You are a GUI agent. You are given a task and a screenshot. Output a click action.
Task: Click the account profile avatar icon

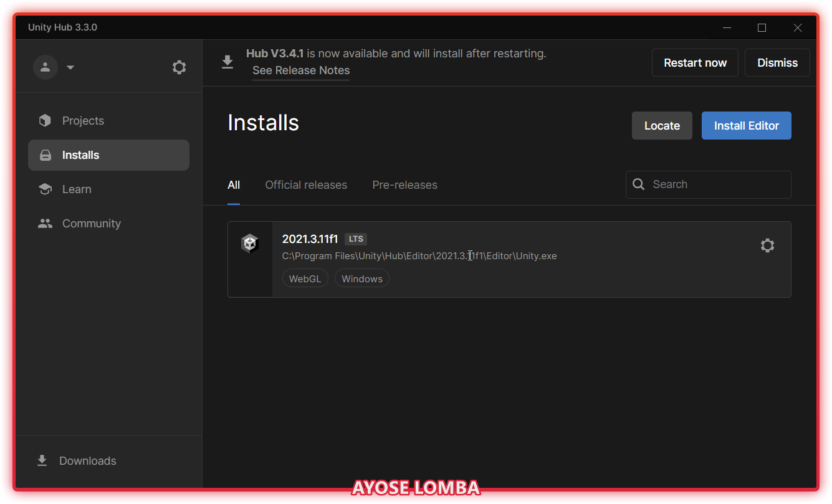45,67
